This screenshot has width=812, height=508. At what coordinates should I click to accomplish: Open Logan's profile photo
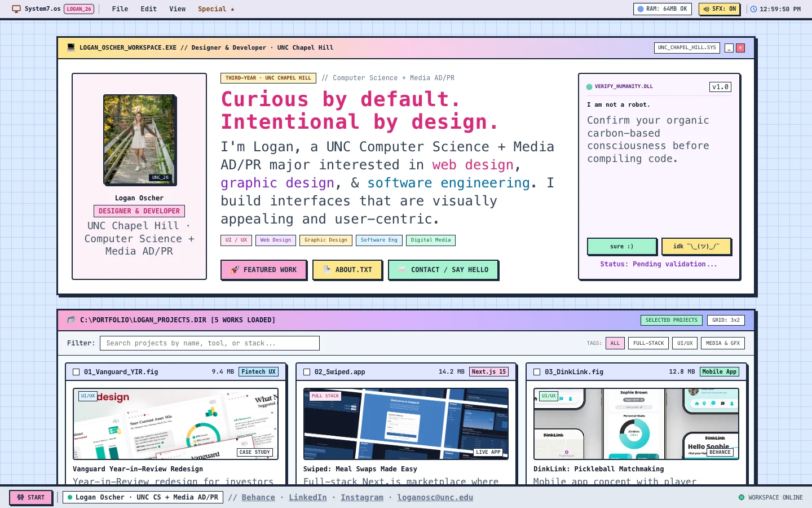(140, 139)
